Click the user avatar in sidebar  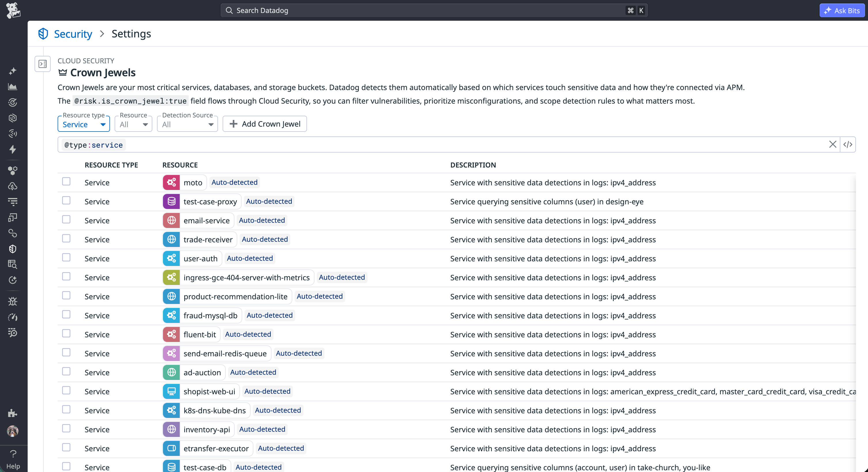[x=13, y=431]
